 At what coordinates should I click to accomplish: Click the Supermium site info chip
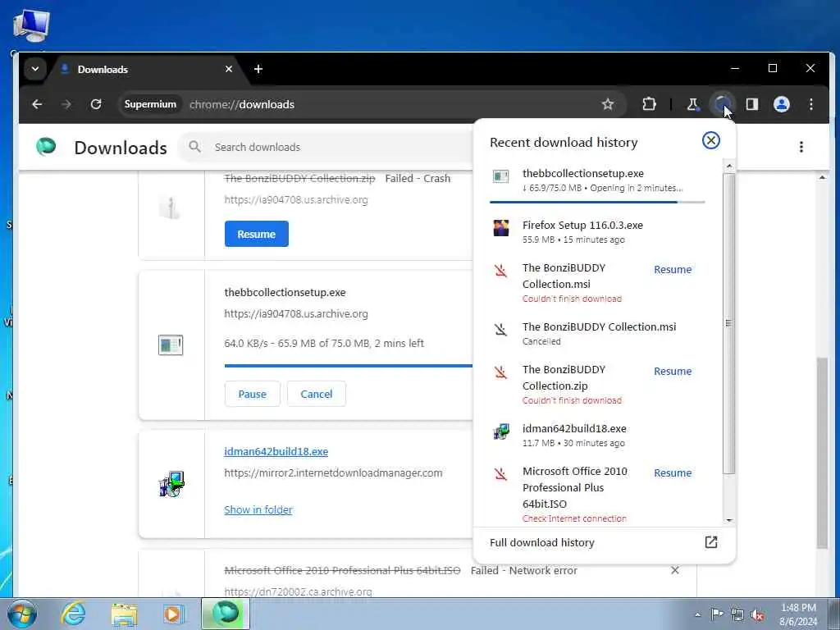click(150, 104)
